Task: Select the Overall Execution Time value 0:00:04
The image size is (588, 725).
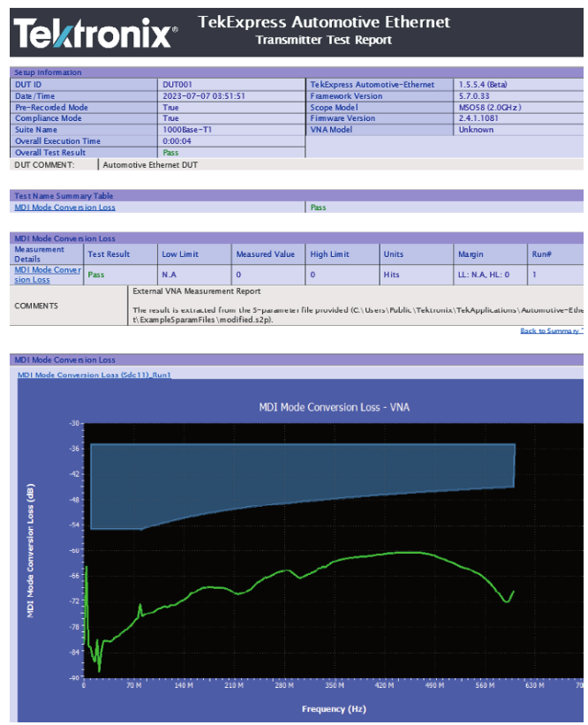Action: [177, 141]
